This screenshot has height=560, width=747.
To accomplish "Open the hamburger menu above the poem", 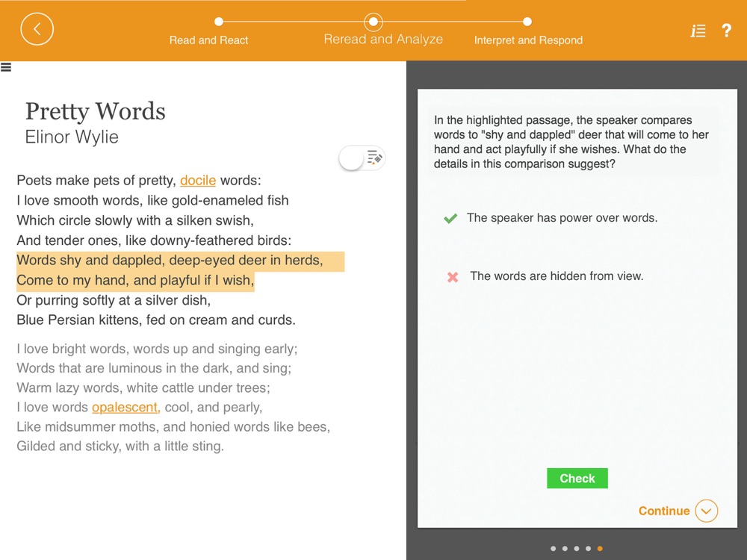I will click(6, 67).
